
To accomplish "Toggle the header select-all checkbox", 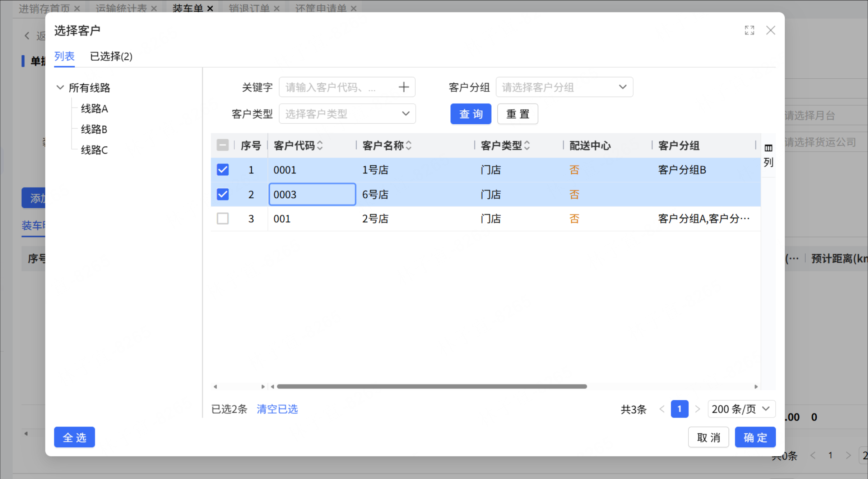I will (x=223, y=145).
